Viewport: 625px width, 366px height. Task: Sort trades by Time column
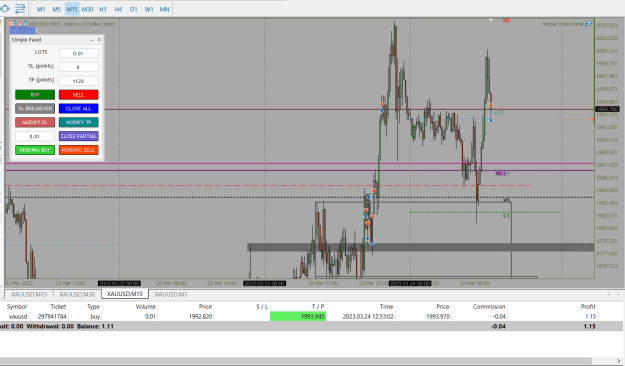386,307
